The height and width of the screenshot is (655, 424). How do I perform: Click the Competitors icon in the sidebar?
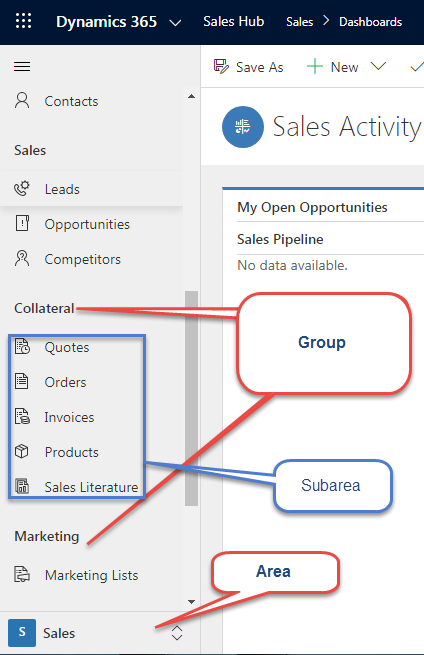click(22, 259)
